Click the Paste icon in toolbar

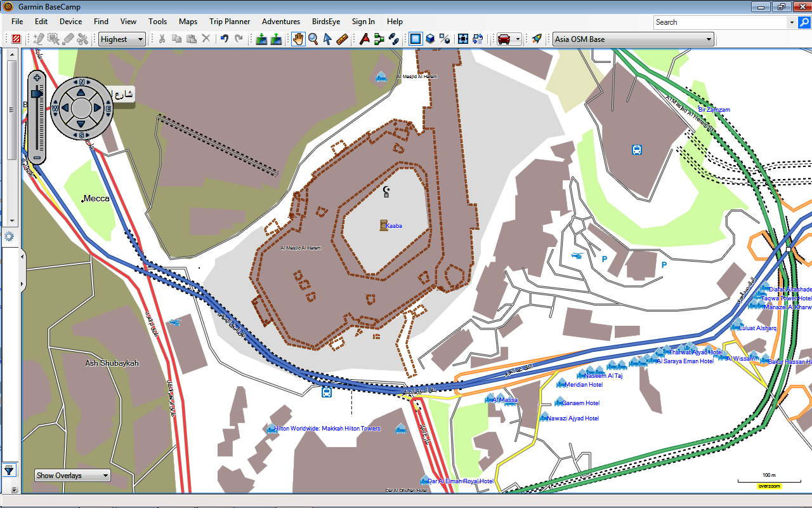coord(191,39)
